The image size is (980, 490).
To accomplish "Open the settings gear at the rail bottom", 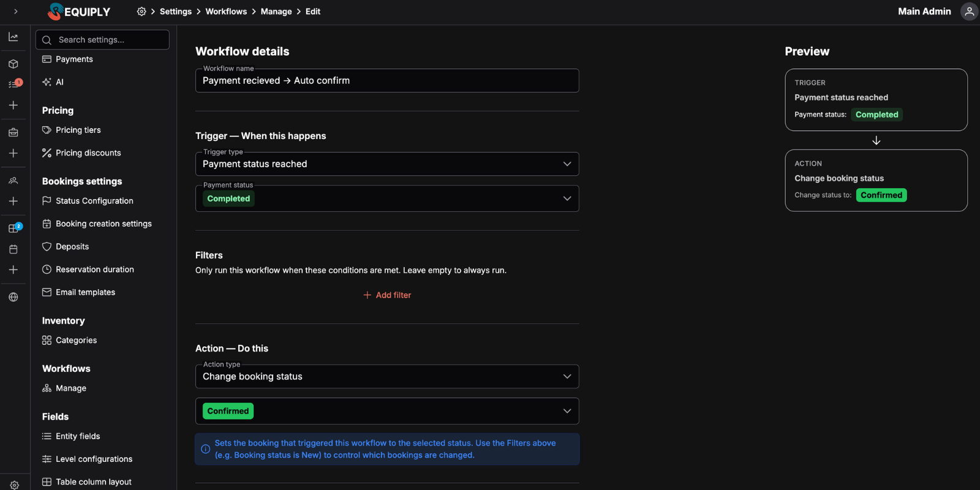I will 15,485.
